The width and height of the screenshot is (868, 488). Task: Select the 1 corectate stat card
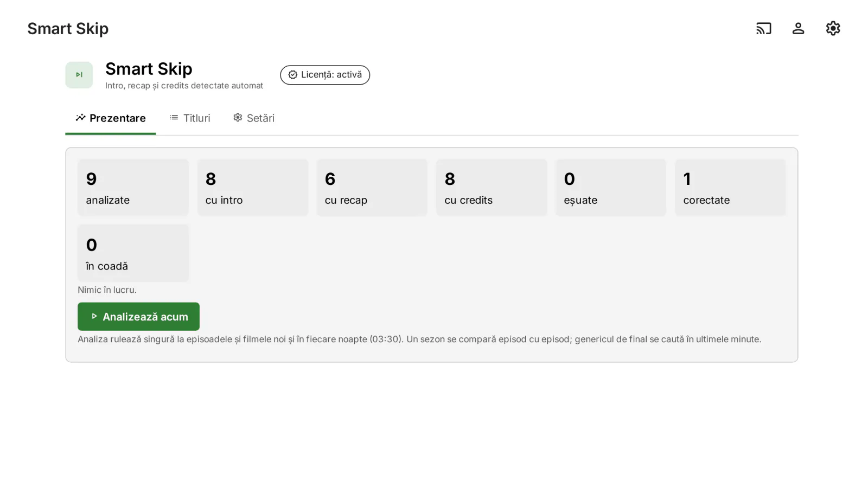click(x=730, y=188)
